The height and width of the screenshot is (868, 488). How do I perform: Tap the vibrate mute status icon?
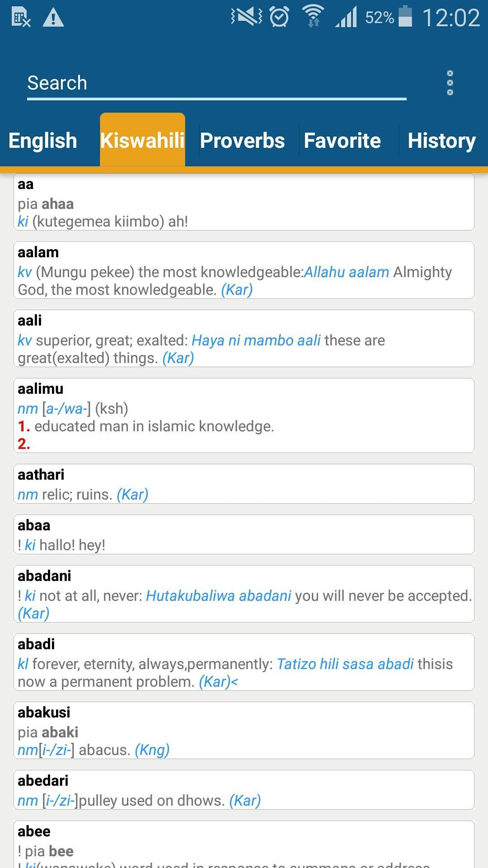[247, 17]
